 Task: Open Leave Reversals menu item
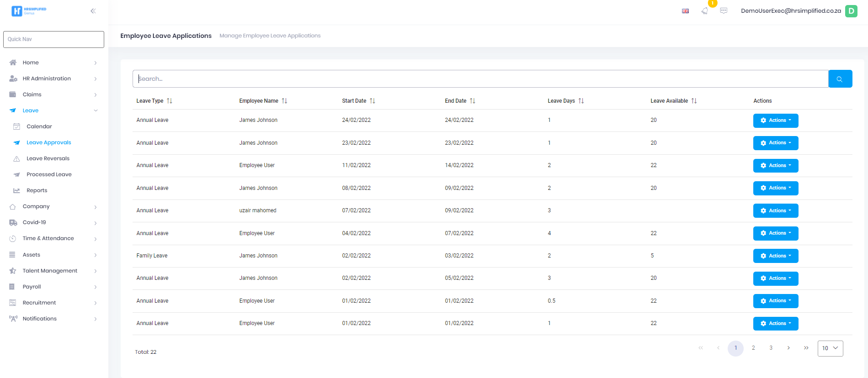(48, 158)
